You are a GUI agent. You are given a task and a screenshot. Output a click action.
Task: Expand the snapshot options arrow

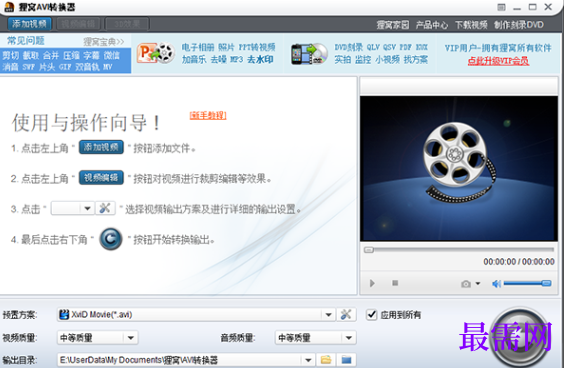pos(478,284)
